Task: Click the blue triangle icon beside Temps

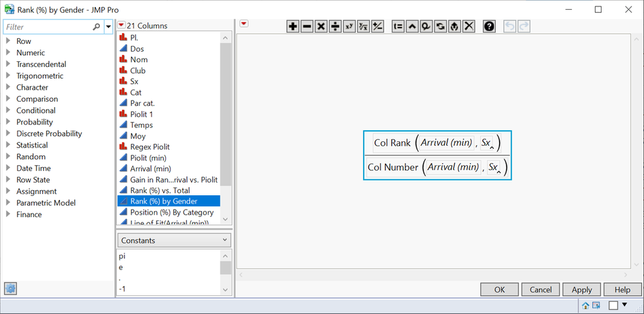Action: pyautogui.click(x=122, y=125)
